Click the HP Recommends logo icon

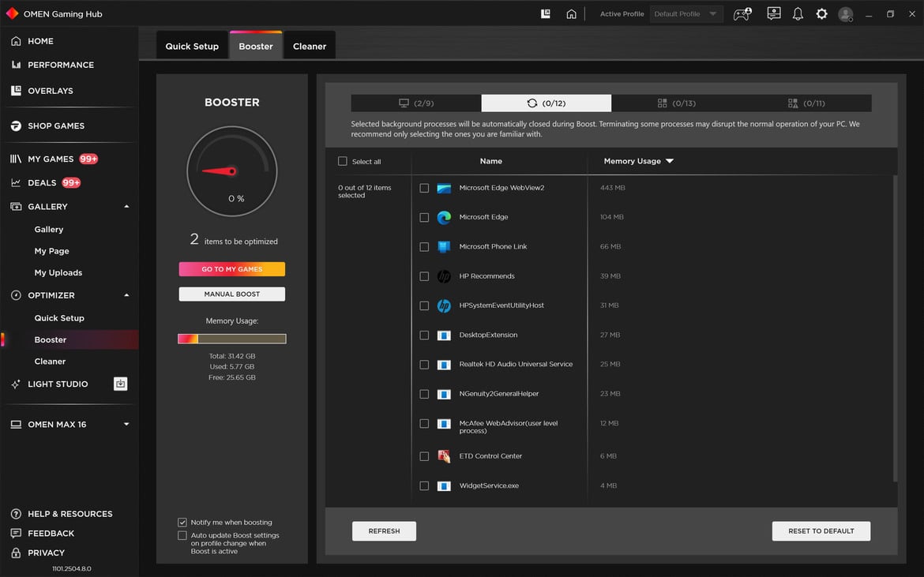(444, 276)
